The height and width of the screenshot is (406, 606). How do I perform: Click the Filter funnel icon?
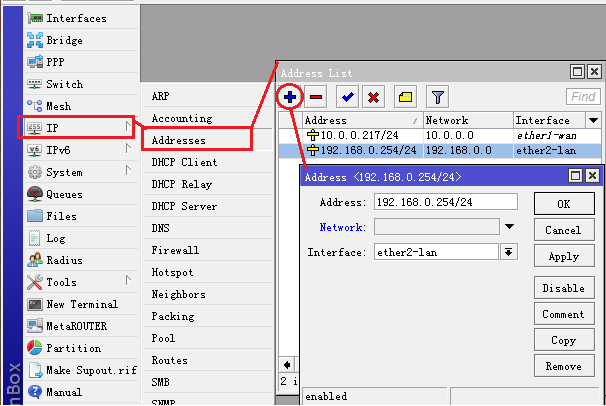click(x=437, y=97)
